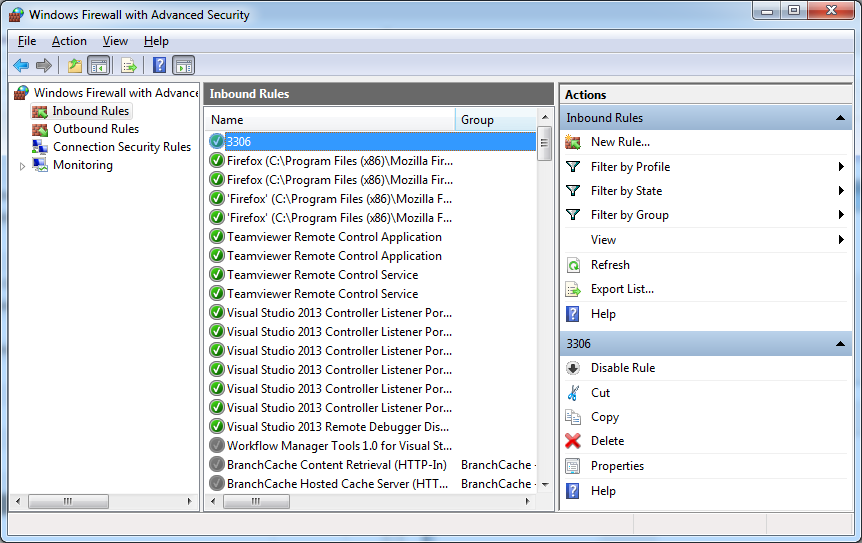Open the Action menu
This screenshot has height=543, width=862.
69,41
